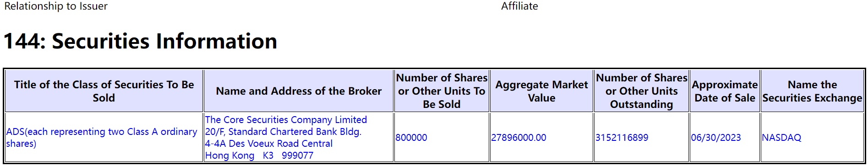Select the 'Relationship to Issuer' label
The height and width of the screenshot is (166, 868).
coord(56,6)
